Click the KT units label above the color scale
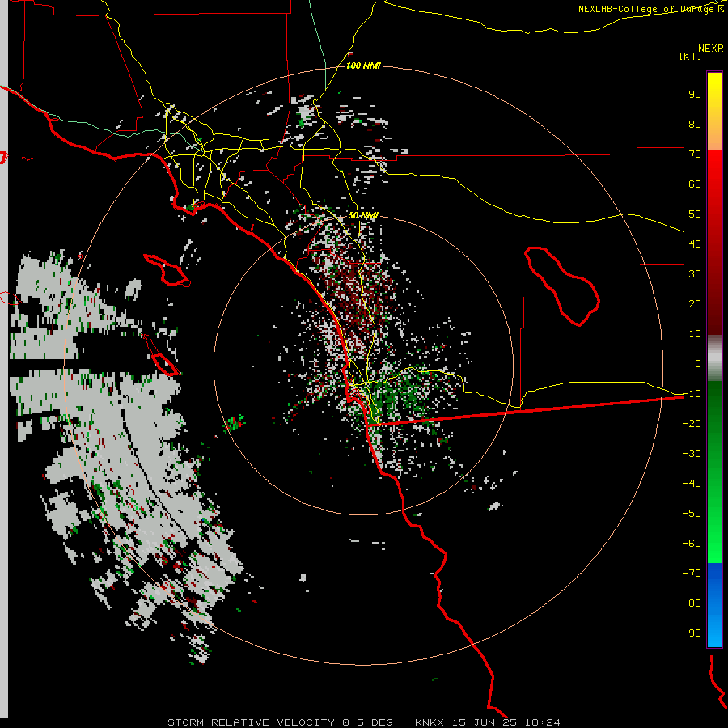Screen dimensions: 728x728 click(x=691, y=56)
